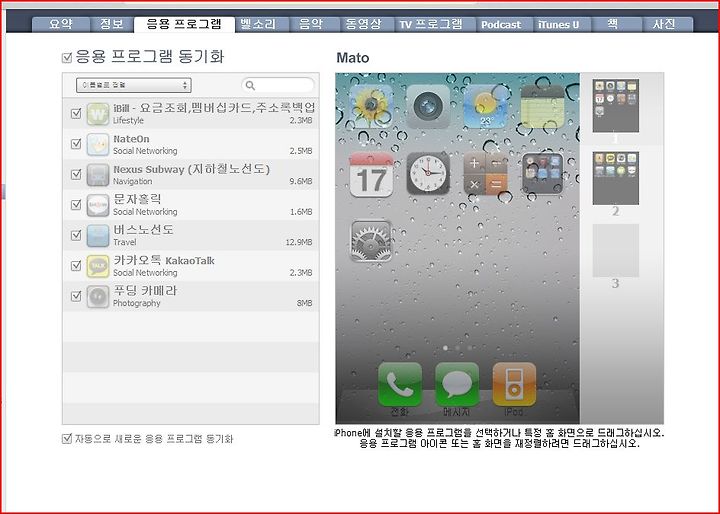Open the 요약 tab
720x514 pixels.
[61, 24]
